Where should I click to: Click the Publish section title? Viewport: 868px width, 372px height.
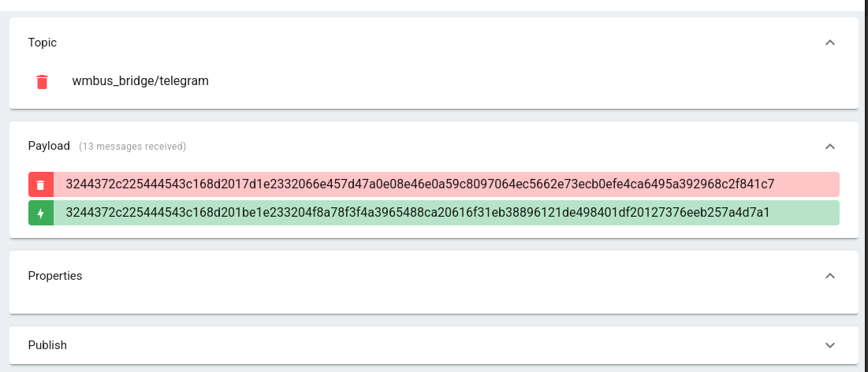(47, 345)
